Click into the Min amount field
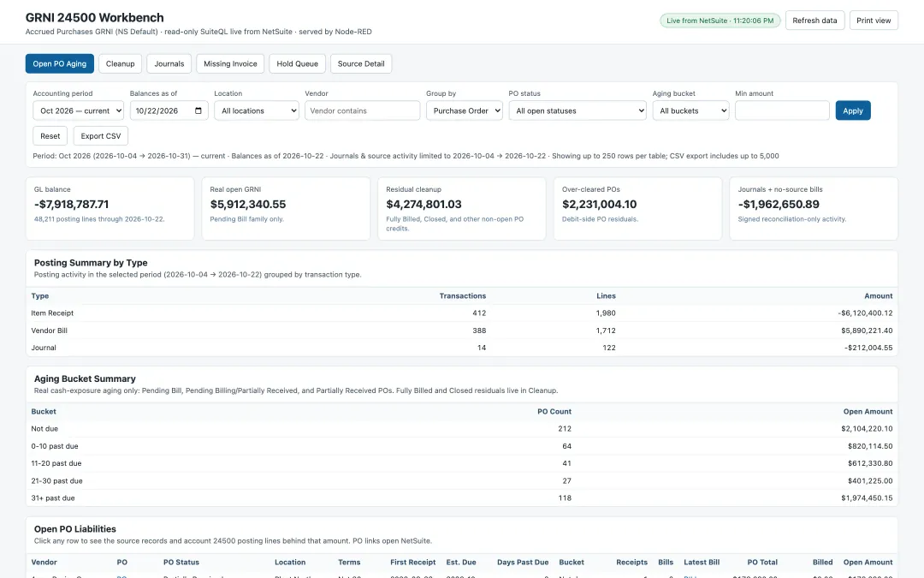924x578 pixels. click(x=782, y=110)
